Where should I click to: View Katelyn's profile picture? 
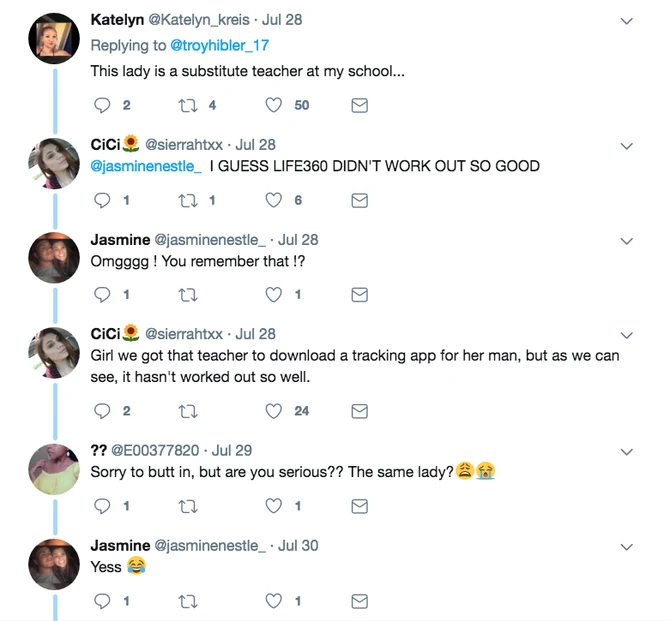tap(54, 39)
